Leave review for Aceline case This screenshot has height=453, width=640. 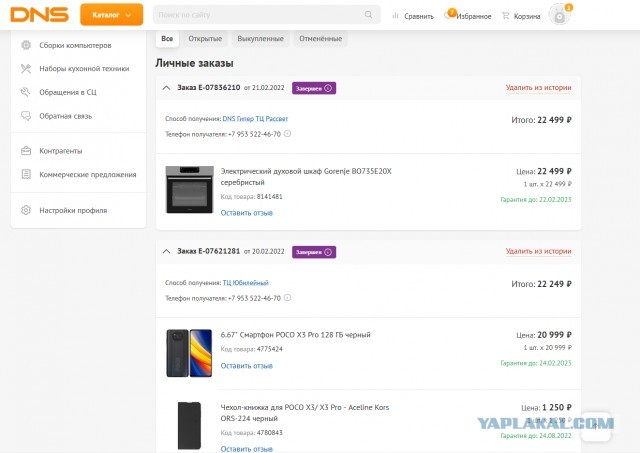247,449
